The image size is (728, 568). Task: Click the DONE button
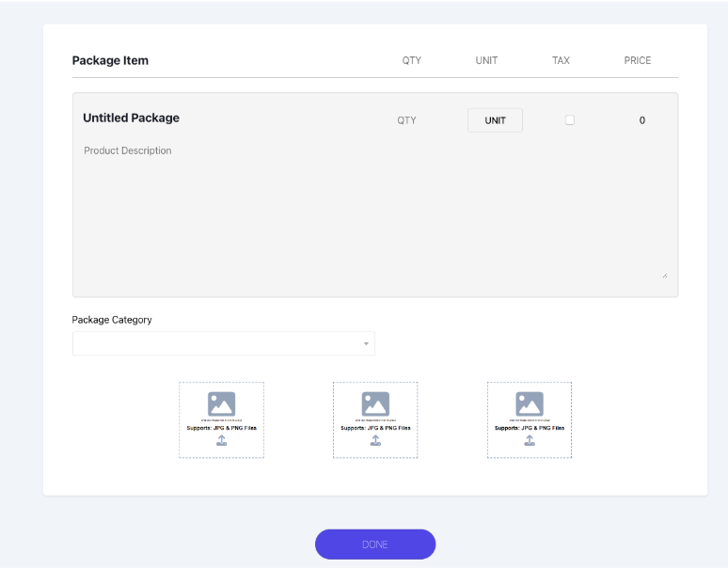pos(375,544)
